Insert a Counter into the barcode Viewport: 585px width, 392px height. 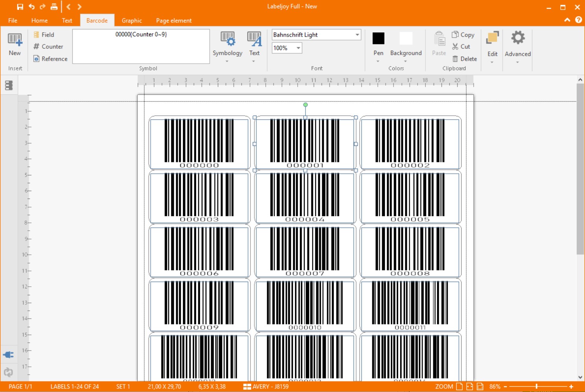coord(48,46)
